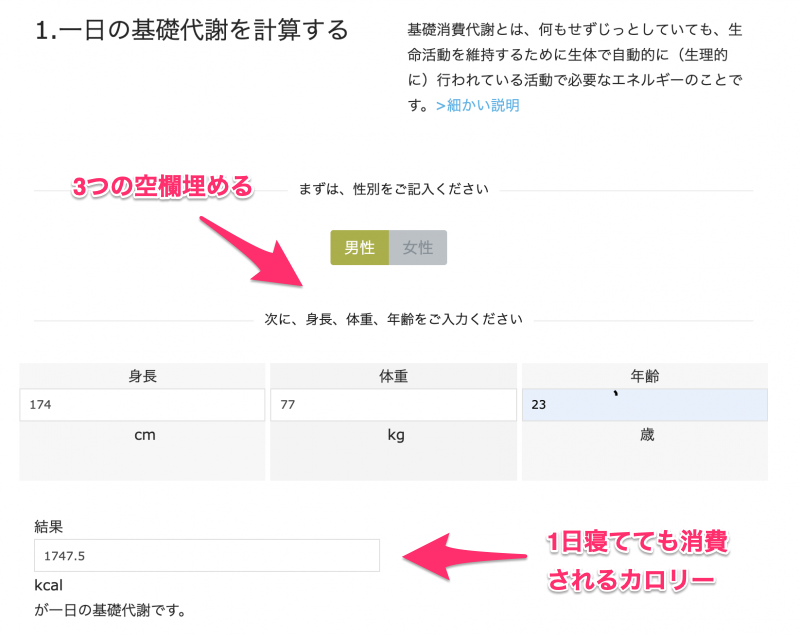The image size is (800, 636).
Task: Click the 体重 input field showing 77
Action: pyautogui.click(x=393, y=405)
